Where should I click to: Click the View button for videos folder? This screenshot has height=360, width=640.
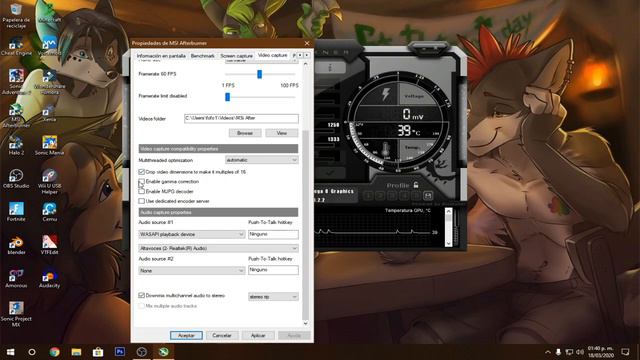point(282,133)
